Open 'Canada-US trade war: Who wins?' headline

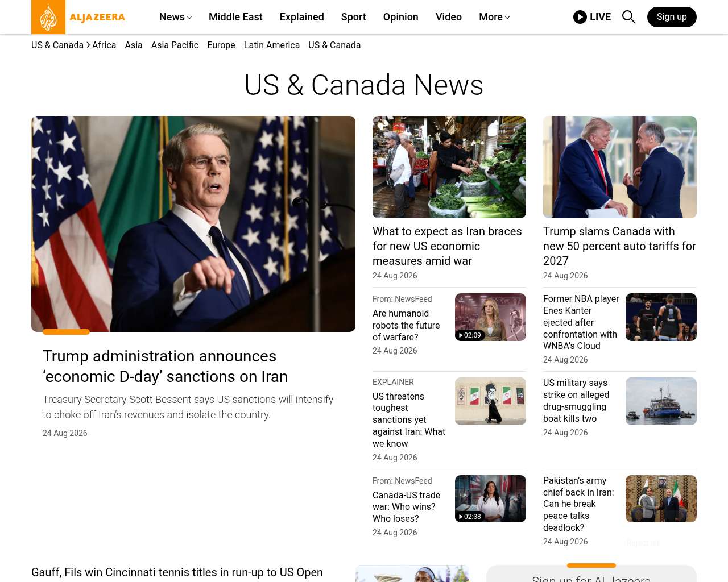tap(406, 507)
